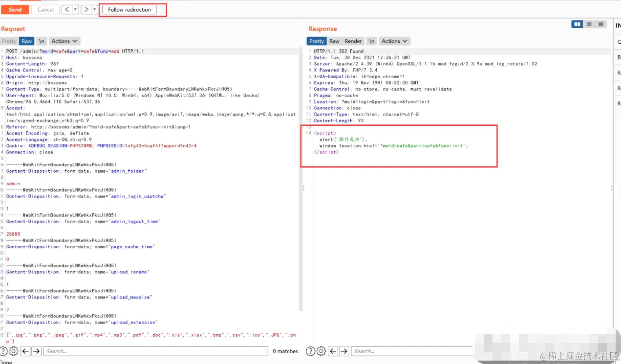This screenshot has height=364, width=621.
Task: Switch Response view to Render tab
Action: click(353, 41)
